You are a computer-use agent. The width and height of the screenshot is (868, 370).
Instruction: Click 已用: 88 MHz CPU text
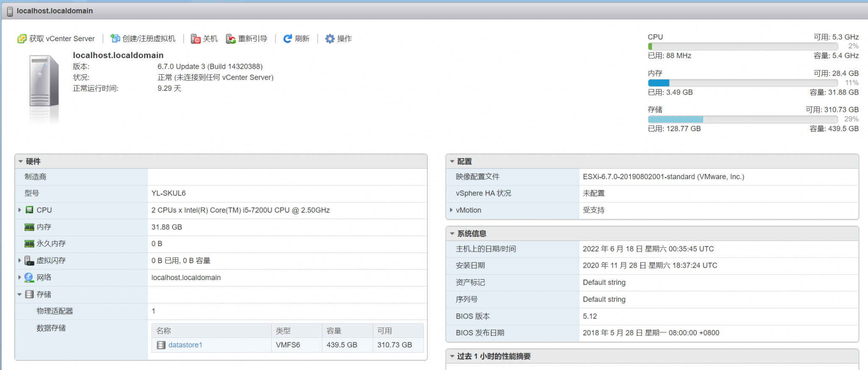click(670, 56)
